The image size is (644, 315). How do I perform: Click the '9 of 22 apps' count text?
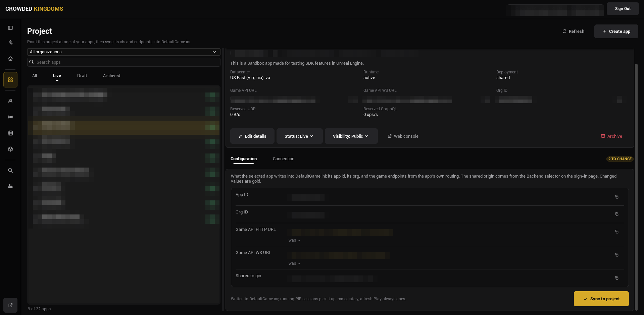click(x=39, y=309)
